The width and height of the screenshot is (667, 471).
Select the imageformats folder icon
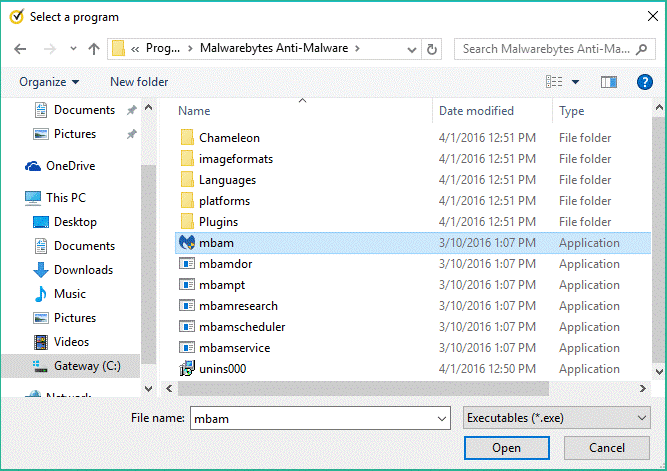coord(187,159)
